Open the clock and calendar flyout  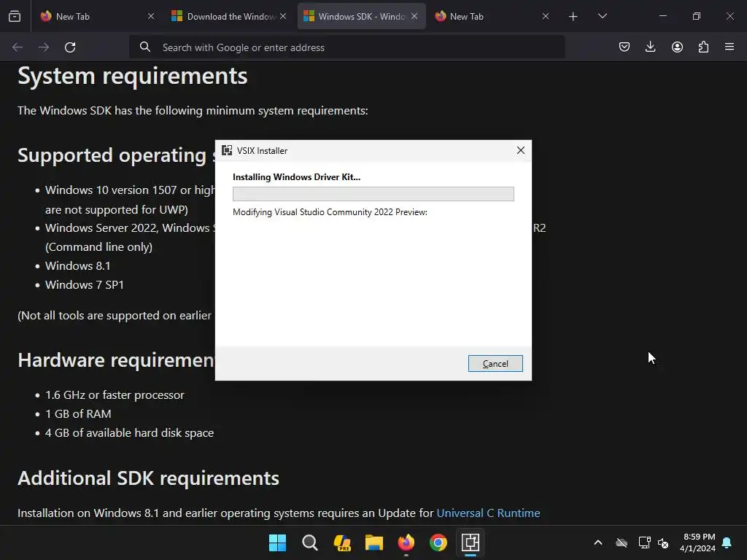click(x=698, y=542)
